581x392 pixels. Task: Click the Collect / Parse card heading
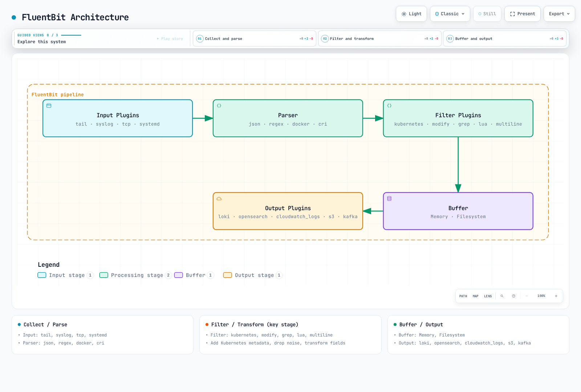click(45, 324)
